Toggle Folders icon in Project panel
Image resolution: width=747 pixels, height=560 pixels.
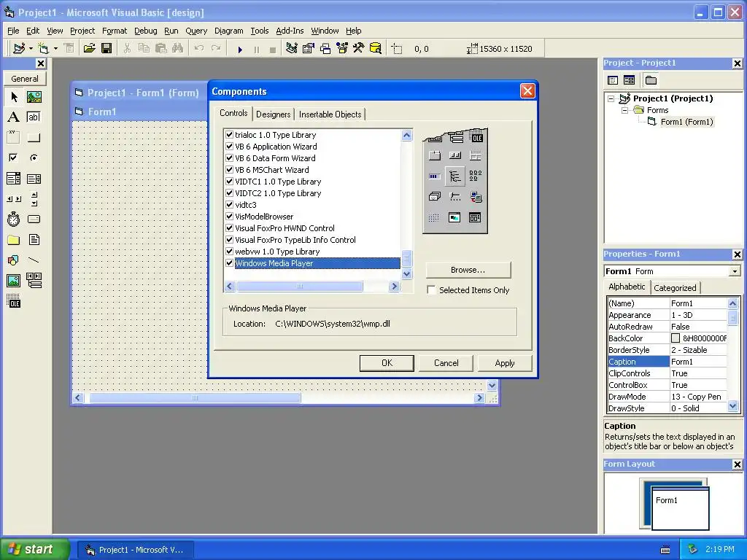click(651, 80)
